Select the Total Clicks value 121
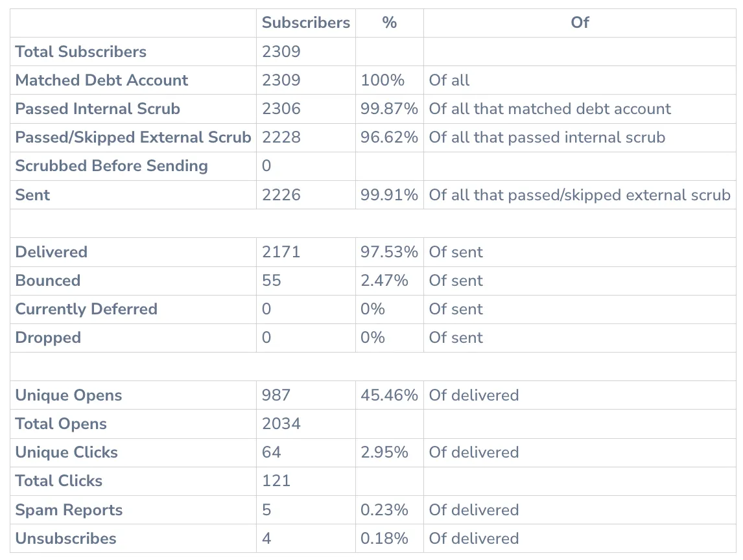The image size is (743, 560). [x=276, y=481]
